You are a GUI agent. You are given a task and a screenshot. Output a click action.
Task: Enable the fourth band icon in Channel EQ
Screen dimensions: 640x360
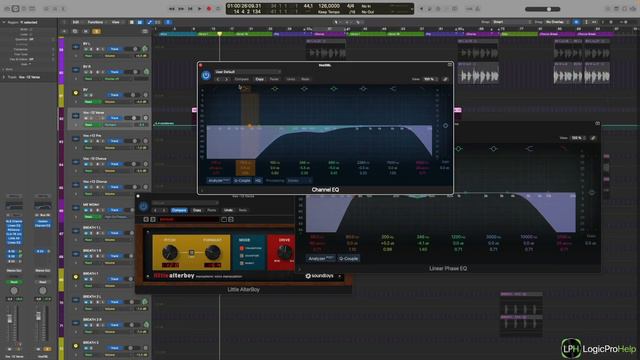[x=304, y=89]
